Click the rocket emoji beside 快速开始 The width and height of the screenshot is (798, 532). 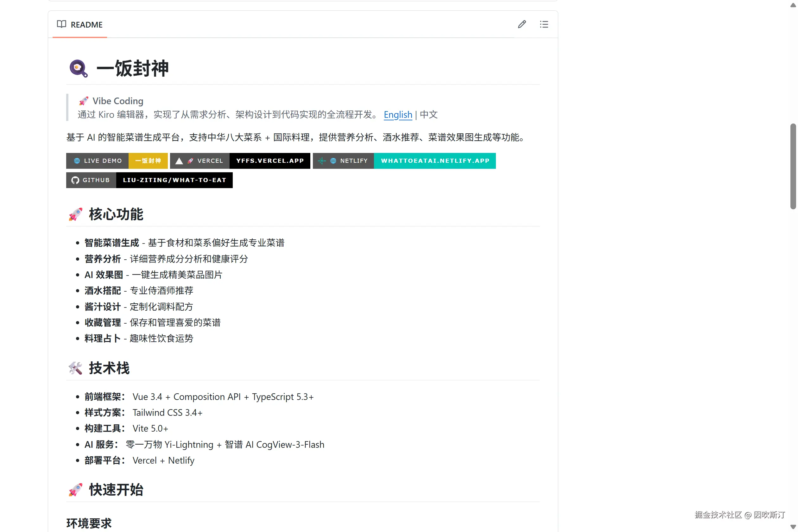75,490
